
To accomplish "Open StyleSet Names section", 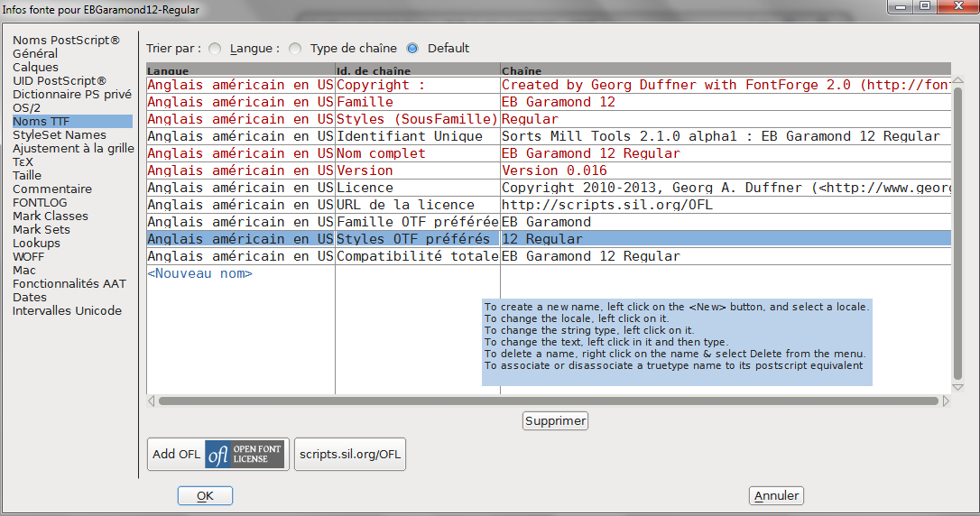I will [60, 135].
